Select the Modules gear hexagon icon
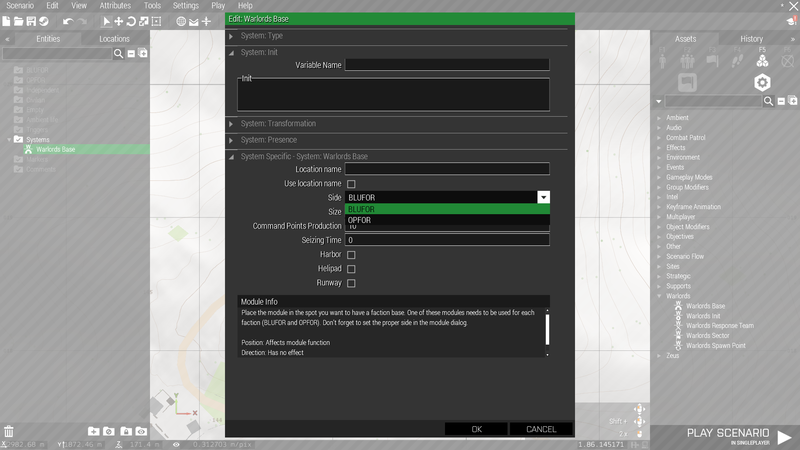The width and height of the screenshot is (800, 450). [762, 82]
